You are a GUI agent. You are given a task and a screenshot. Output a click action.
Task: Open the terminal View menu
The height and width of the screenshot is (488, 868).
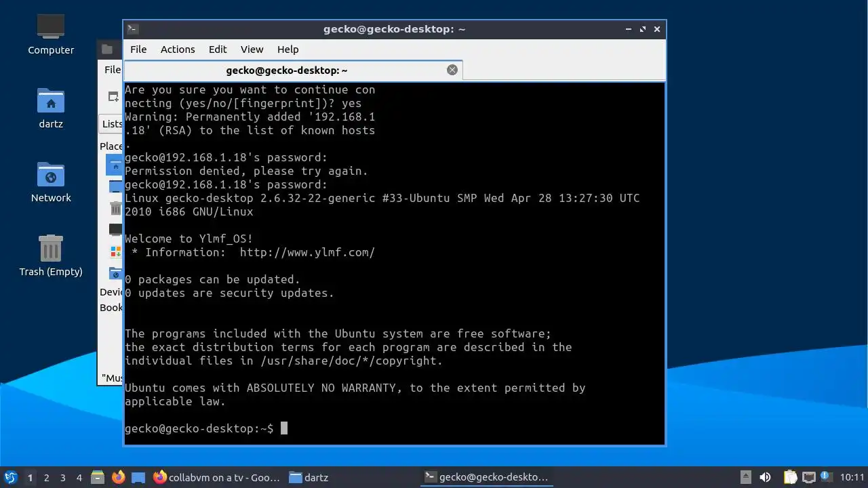(252, 49)
